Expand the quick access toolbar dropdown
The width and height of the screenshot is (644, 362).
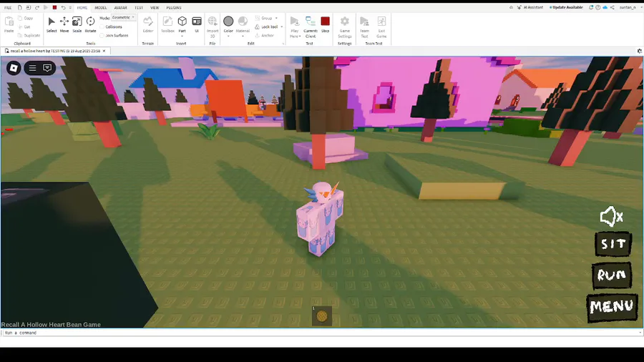point(70,7)
